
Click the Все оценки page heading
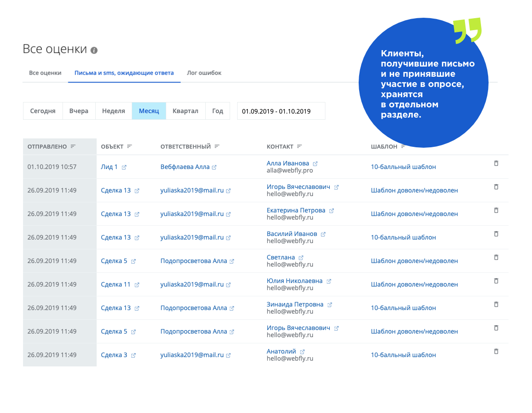point(55,49)
